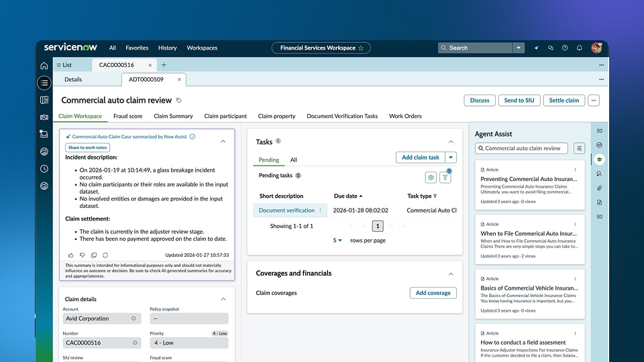Click the Discuss button
Viewport: 644px width, 362px height.
(x=479, y=101)
